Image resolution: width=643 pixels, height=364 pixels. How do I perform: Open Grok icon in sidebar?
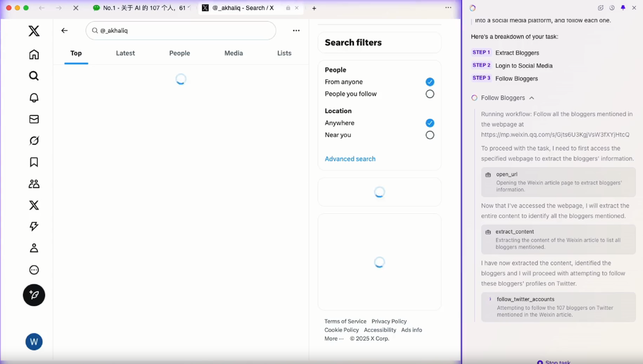(x=34, y=141)
